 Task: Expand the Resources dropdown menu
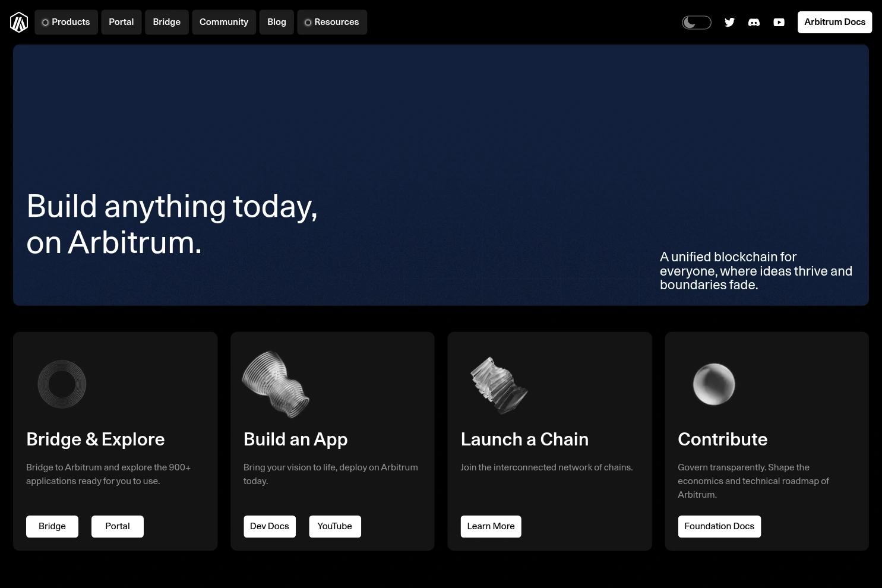332,22
